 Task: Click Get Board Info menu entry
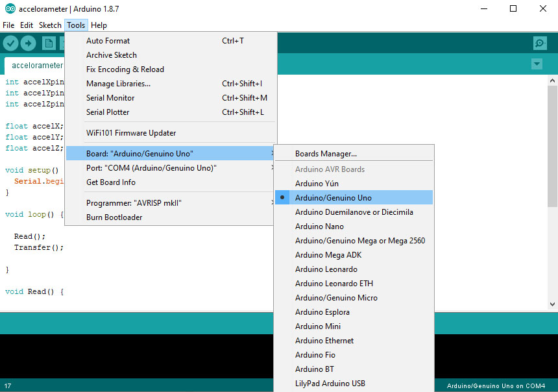coord(111,182)
